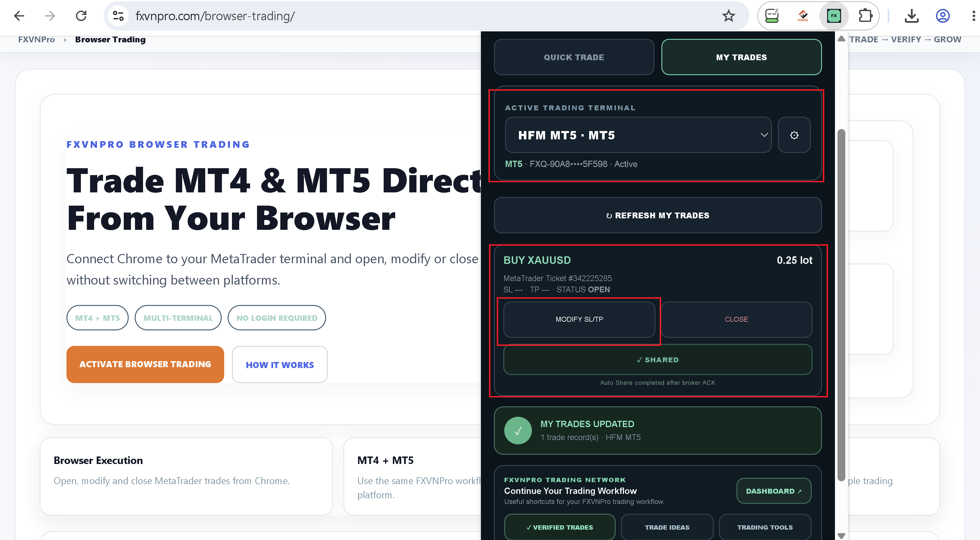Open Trade Ideas shortcut
980x540 pixels.
(667, 527)
